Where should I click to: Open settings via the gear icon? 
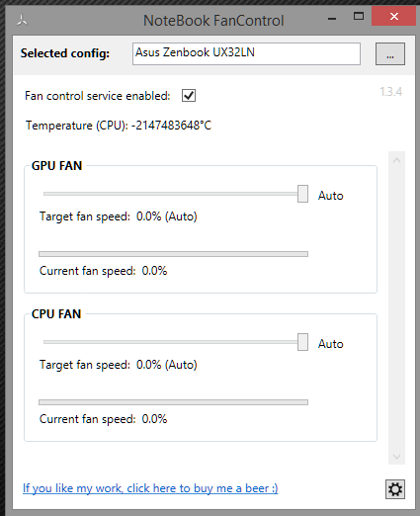tap(395, 489)
